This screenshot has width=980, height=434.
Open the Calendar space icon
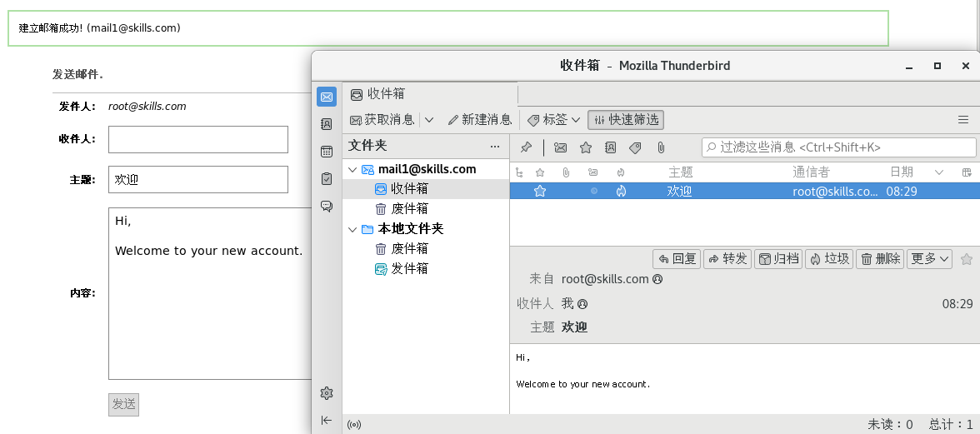[327, 152]
